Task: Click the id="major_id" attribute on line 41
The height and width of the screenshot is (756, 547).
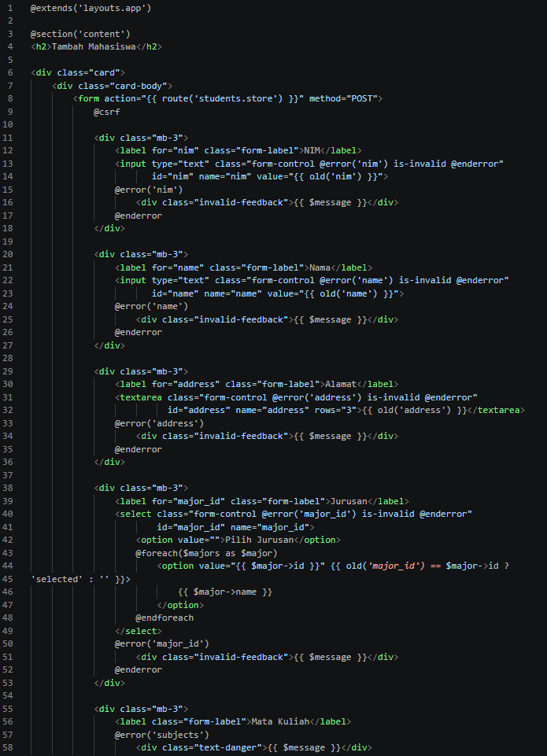Action: [191, 527]
